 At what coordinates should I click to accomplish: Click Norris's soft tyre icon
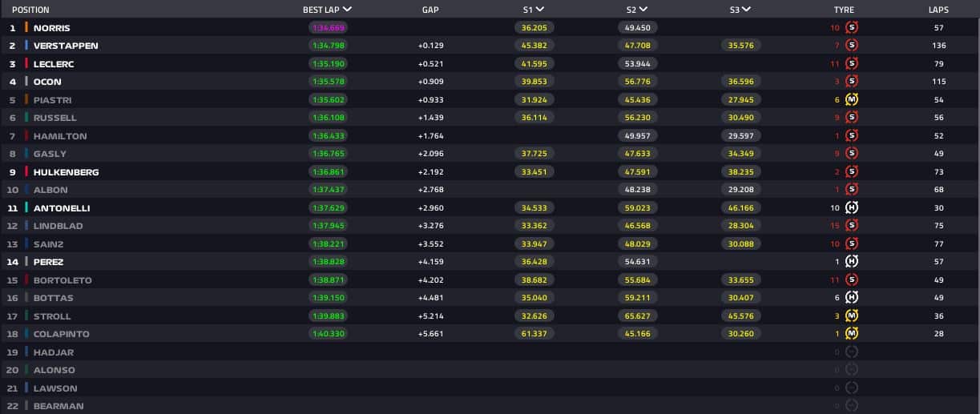[852, 28]
